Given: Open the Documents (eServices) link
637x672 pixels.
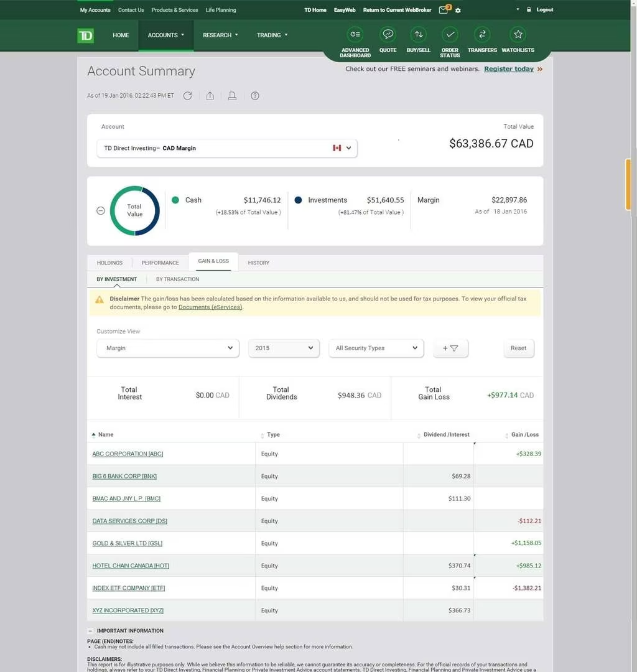Looking at the screenshot, I should (210, 307).
